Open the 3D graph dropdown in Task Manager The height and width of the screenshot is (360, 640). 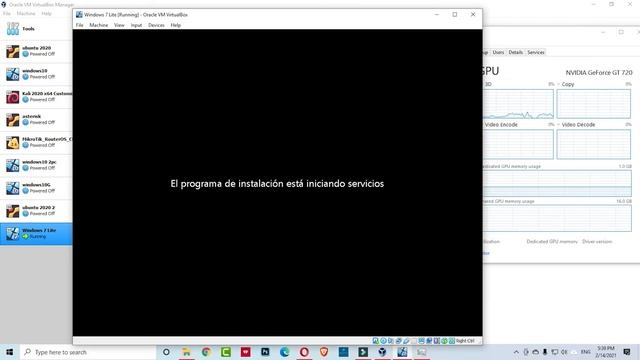488,84
